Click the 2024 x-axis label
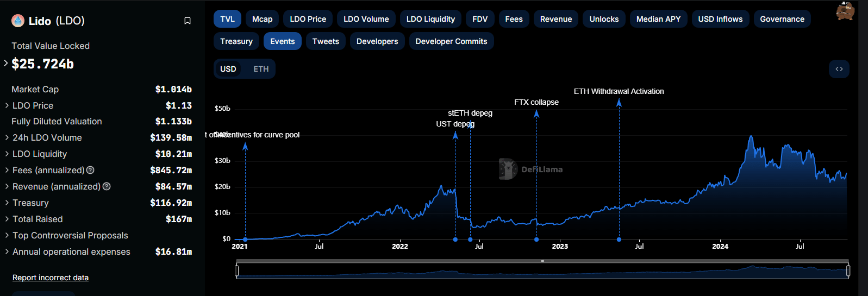Viewport: 868px width, 296px height. (720, 247)
